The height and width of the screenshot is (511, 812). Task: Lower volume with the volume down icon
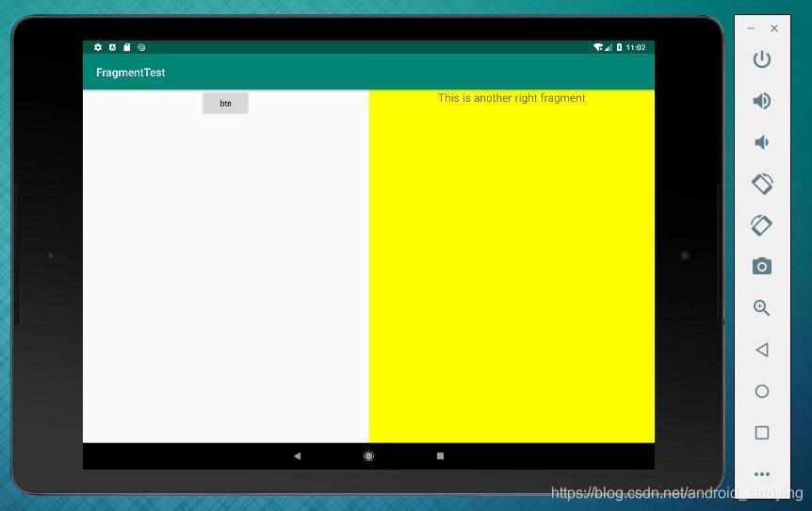[762, 142]
